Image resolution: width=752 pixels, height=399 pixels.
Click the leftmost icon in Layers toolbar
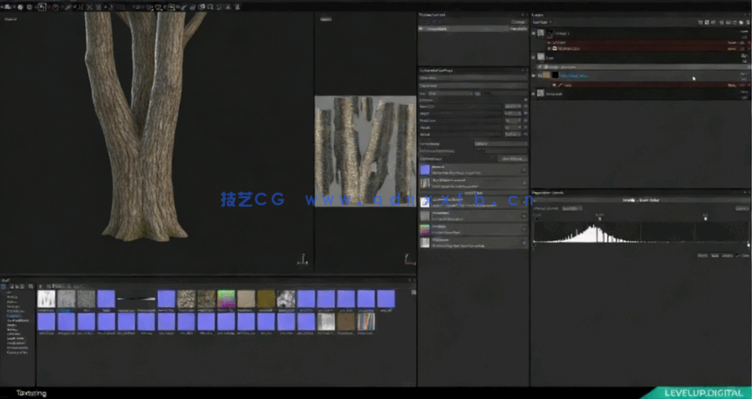(x=701, y=22)
